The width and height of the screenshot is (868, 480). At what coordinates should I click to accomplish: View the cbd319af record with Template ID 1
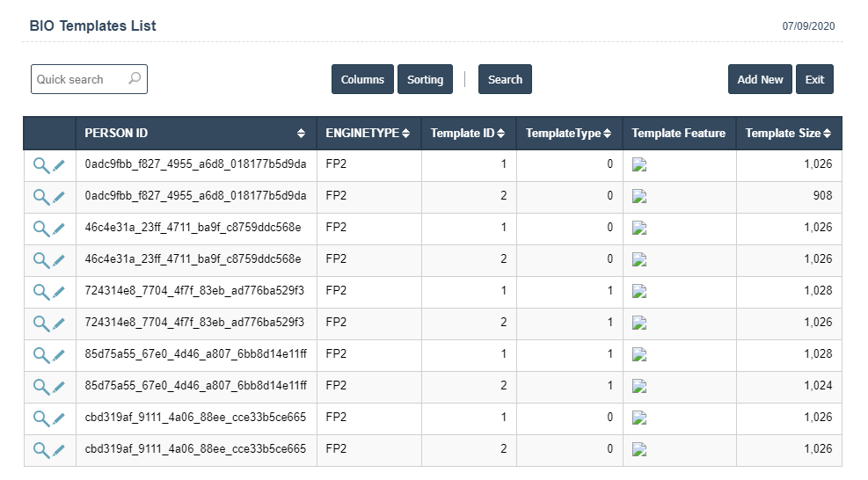40,418
